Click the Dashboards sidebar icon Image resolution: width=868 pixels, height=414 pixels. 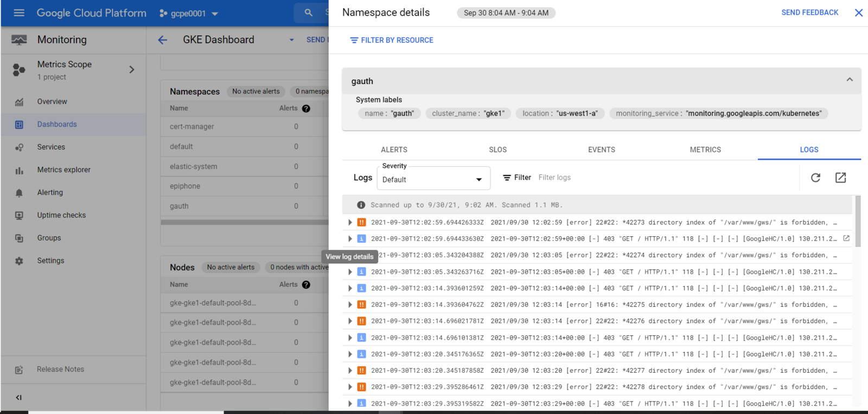point(19,125)
